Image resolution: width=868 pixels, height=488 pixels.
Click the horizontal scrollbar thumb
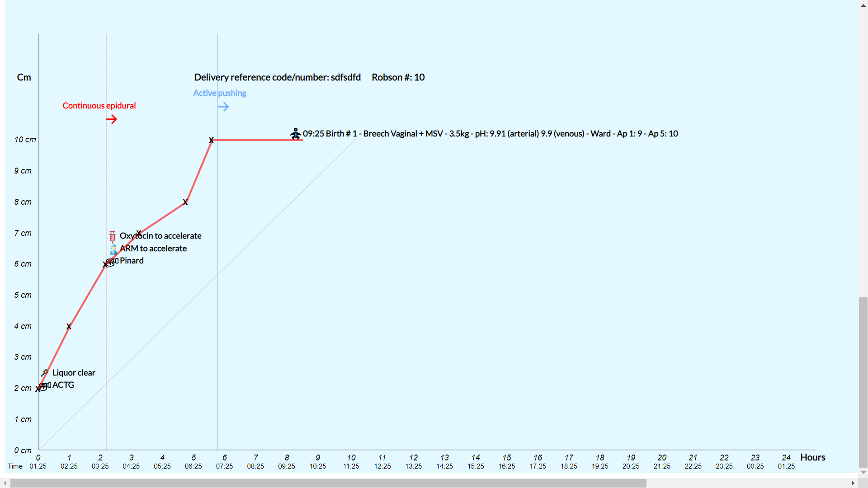pyautogui.click(x=328, y=483)
